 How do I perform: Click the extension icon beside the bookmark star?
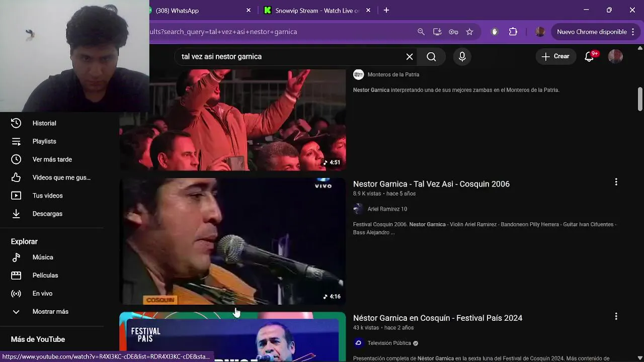495,32
